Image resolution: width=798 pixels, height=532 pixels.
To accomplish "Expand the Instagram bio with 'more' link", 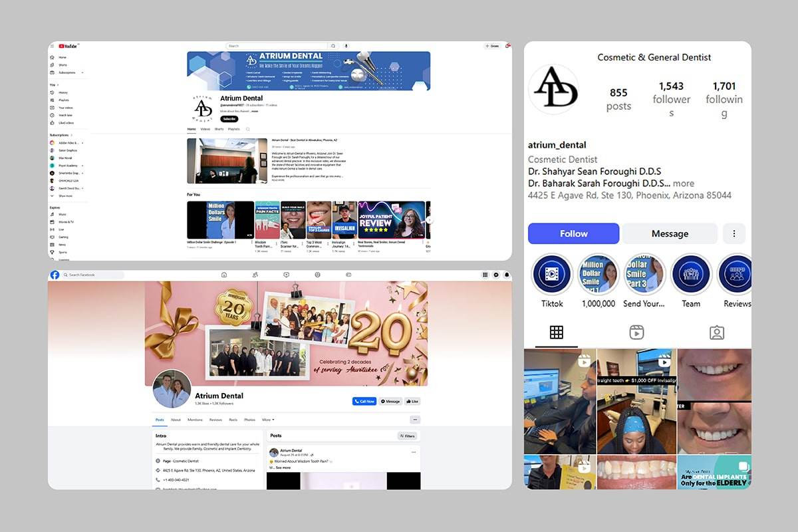I will pos(683,184).
